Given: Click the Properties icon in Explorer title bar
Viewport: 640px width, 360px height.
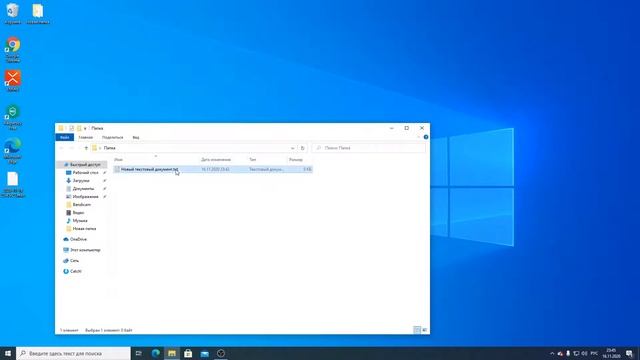Looking at the screenshot, I should coord(71,128).
